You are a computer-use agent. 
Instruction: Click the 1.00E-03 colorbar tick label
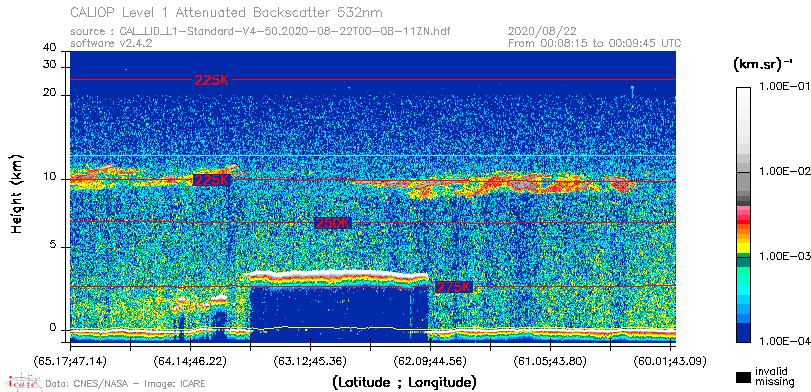pyautogui.click(x=783, y=257)
